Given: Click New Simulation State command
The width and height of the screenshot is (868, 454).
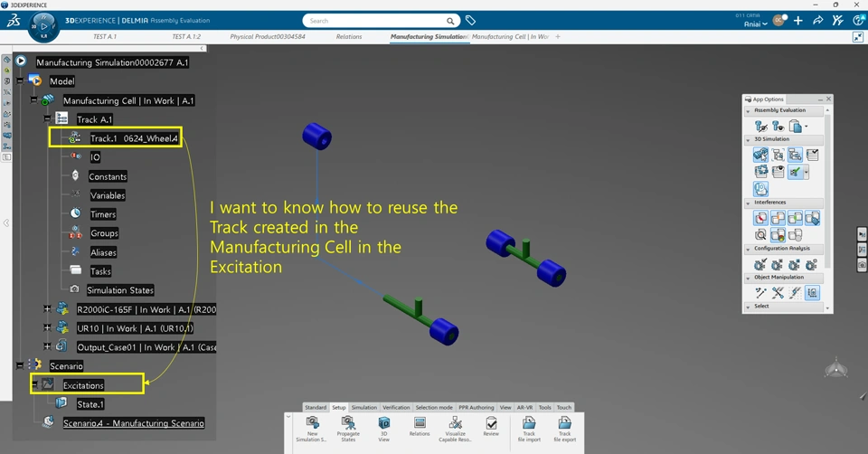Looking at the screenshot, I should pyautogui.click(x=312, y=429).
